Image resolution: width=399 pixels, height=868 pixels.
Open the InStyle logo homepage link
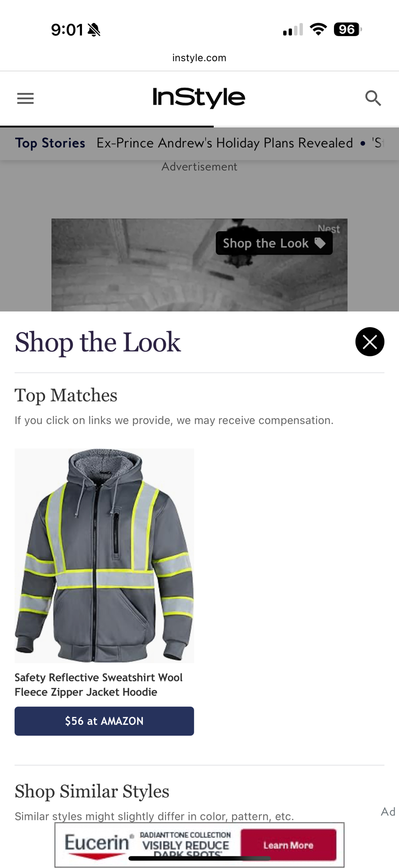pyautogui.click(x=199, y=98)
